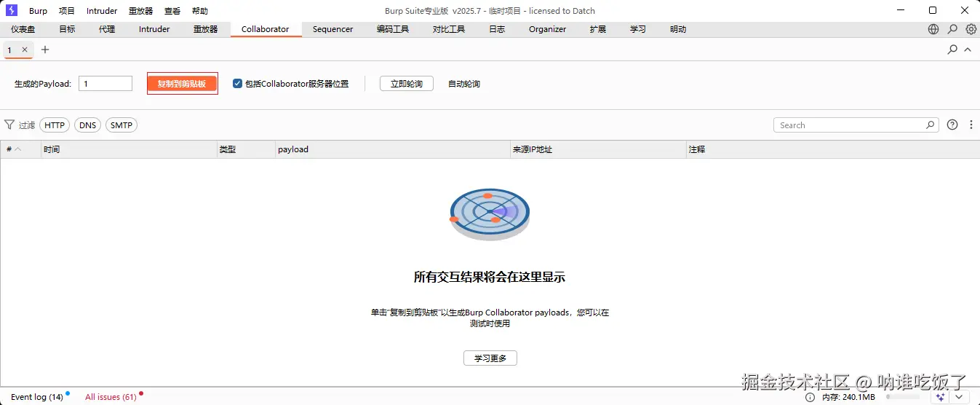Click 自动轮询 button

point(463,83)
